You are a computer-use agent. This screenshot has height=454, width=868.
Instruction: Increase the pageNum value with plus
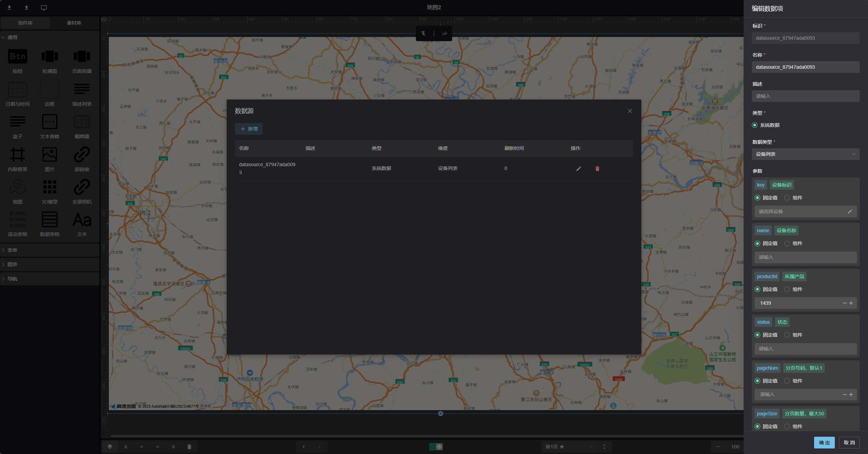851,395
